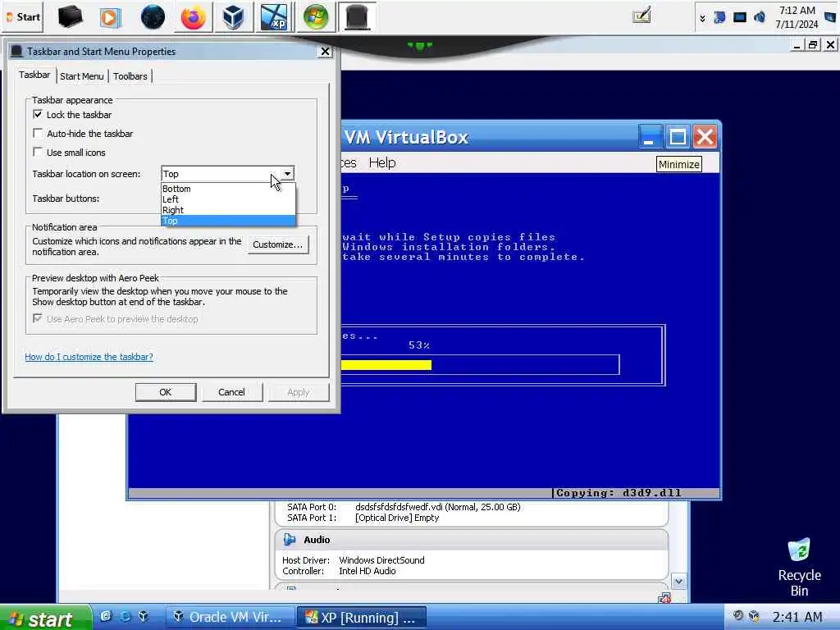Restore the outer window with restore button
This screenshot has height=630, width=840.
pyautogui.click(x=813, y=45)
